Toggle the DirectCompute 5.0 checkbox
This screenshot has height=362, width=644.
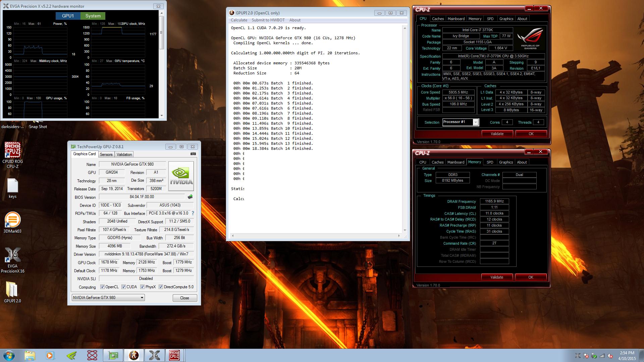(161, 287)
